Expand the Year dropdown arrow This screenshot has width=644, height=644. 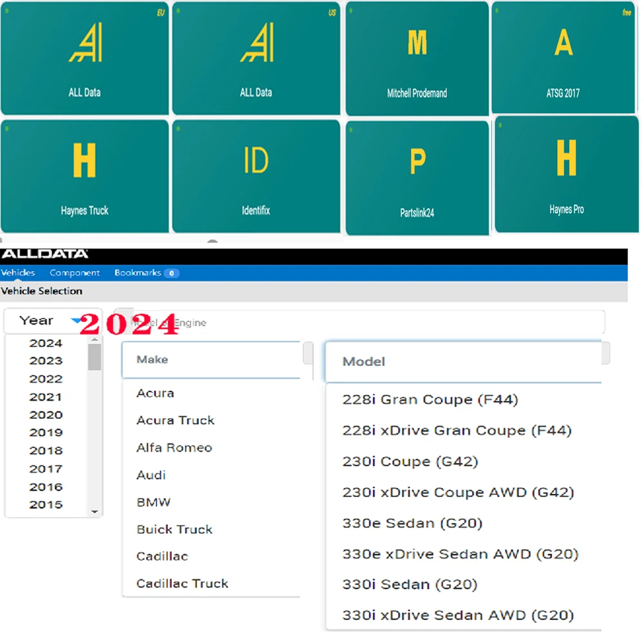(x=77, y=319)
